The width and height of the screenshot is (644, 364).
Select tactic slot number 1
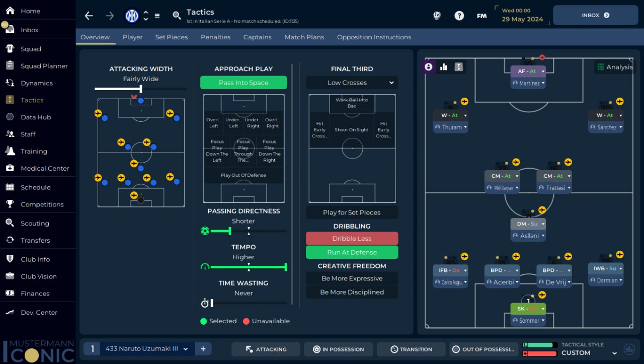click(x=92, y=349)
